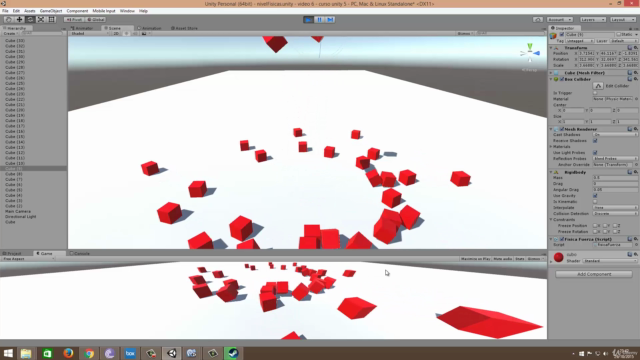Click the Play button
This screenshot has height=360, width=640.
(309, 20)
